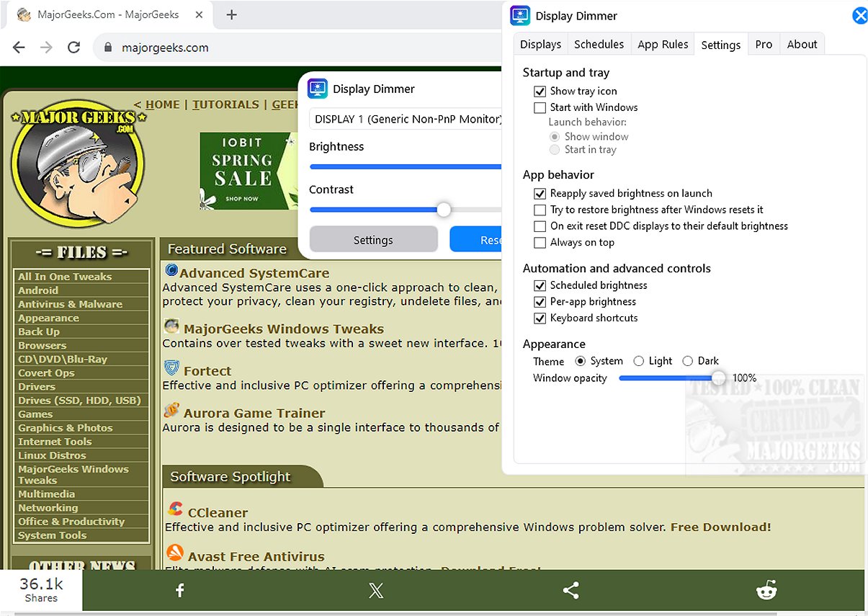Open the Advanced SystemCare link
Screen dimensions: 868x616
click(254, 273)
